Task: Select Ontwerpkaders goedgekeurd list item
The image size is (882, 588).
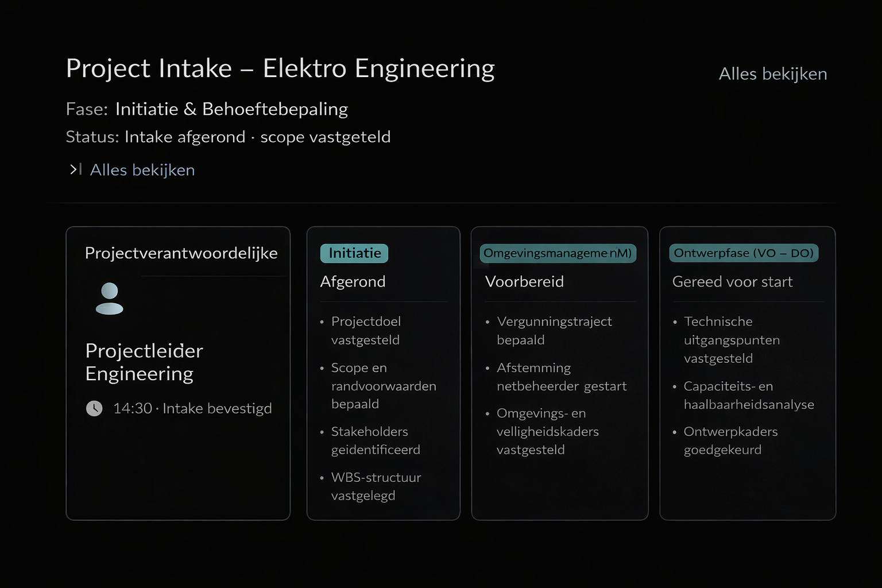Action: [730, 440]
